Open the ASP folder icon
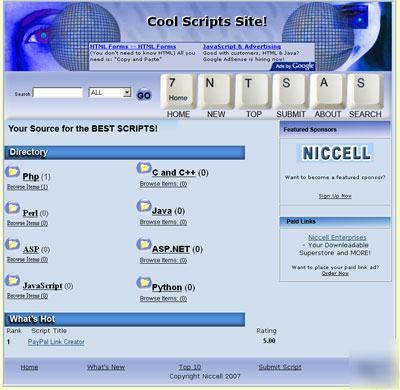The image size is (400, 390). point(12,244)
